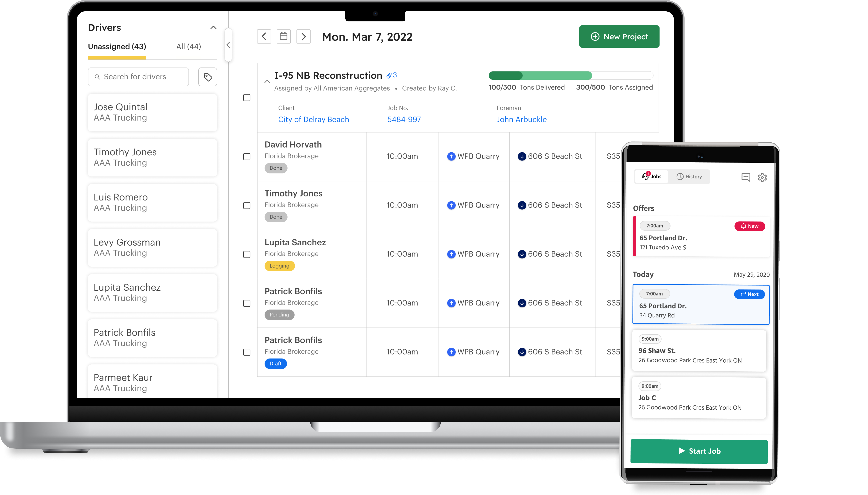Select Timothy Jones AAA Trucking driver card
The width and height of the screenshot is (868, 495).
click(152, 158)
